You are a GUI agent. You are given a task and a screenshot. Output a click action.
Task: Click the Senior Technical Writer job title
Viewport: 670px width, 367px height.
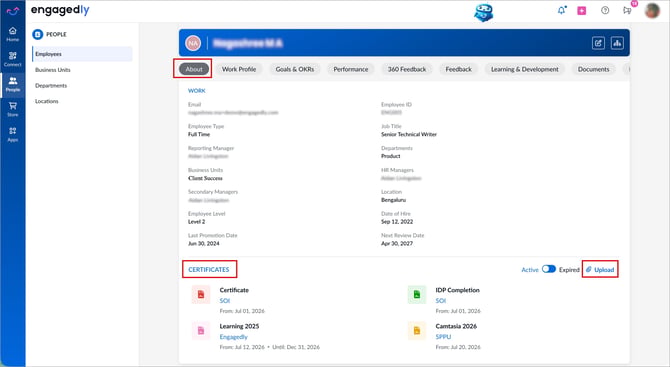(409, 134)
